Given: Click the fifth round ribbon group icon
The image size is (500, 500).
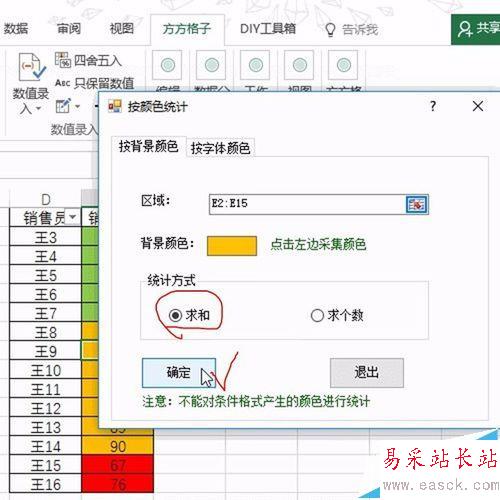Looking at the screenshot, I should [343, 65].
